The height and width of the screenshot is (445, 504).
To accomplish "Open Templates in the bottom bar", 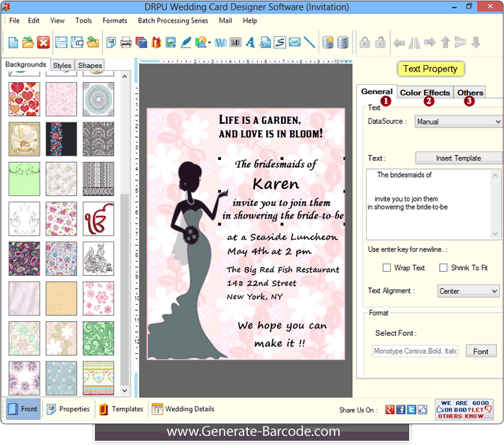I will 121,409.
